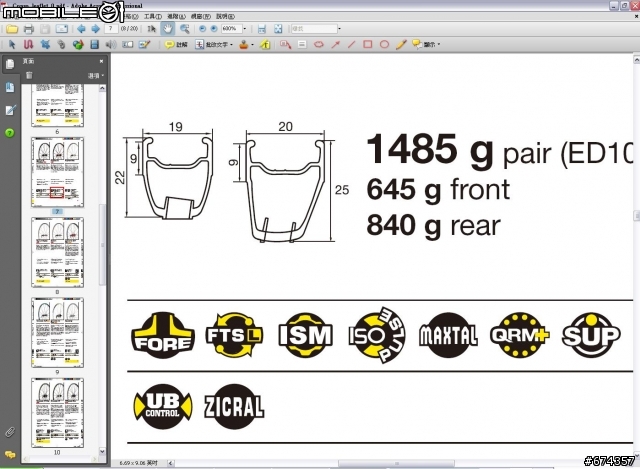The width and height of the screenshot is (640, 469).
Task: Click the Zoom In plus button
Action: 213,29
